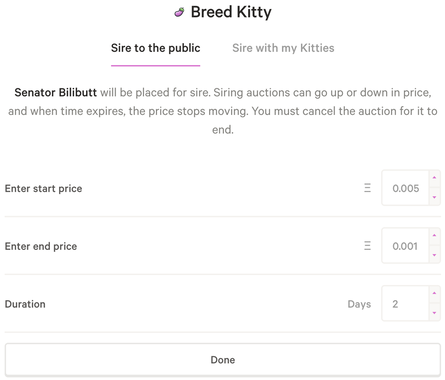The width and height of the screenshot is (445, 380).
Task: Focus the start price field showing 0.005
Action: coord(405,188)
